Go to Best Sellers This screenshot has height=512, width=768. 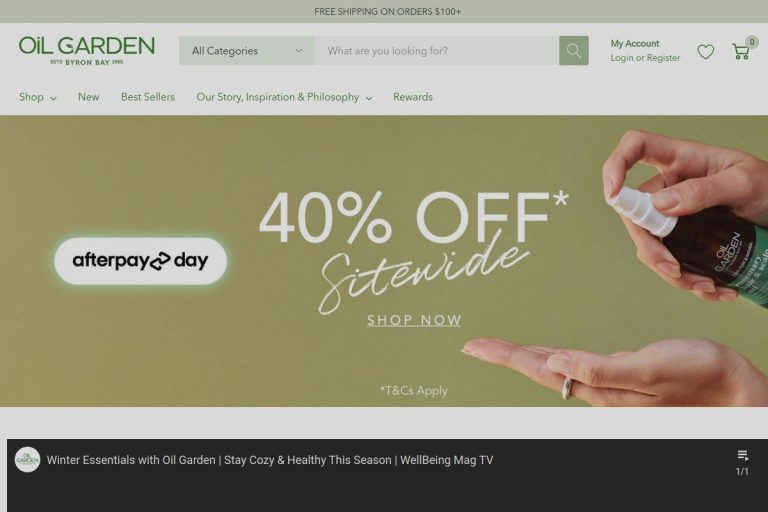click(x=148, y=97)
